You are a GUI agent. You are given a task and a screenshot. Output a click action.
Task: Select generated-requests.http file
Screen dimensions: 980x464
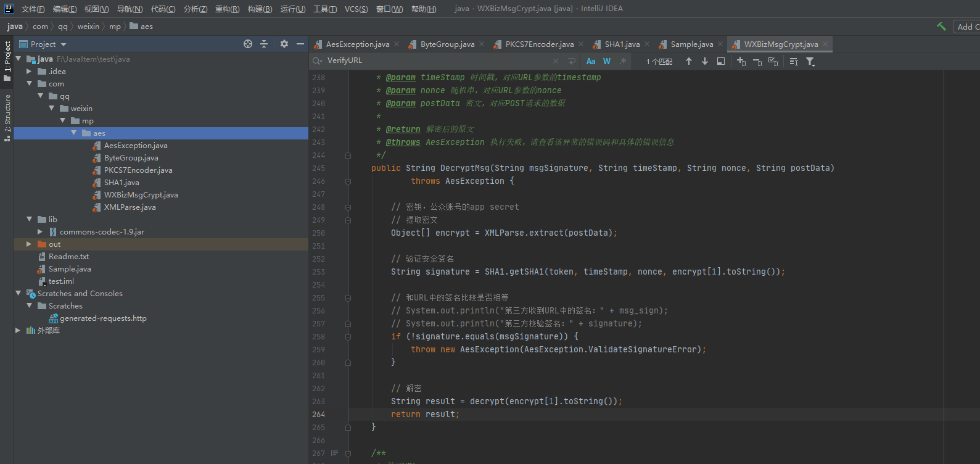pyautogui.click(x=103, y=318)
